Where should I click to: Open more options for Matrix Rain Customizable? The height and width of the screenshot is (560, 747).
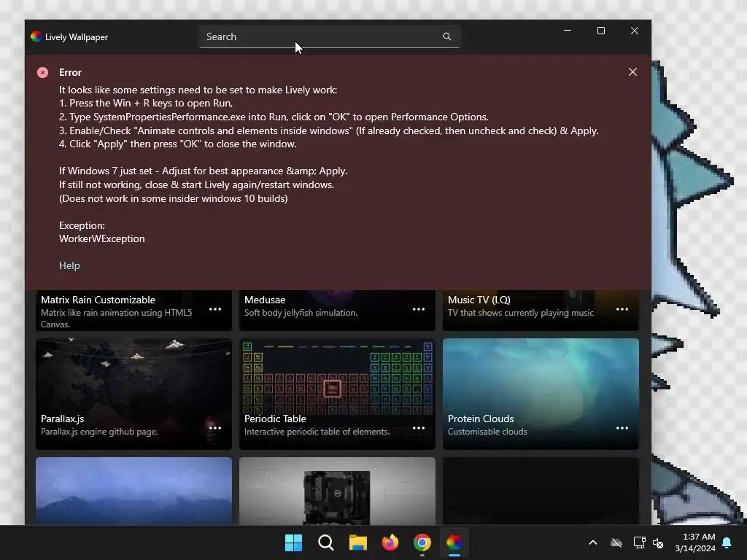click(215, 309)
